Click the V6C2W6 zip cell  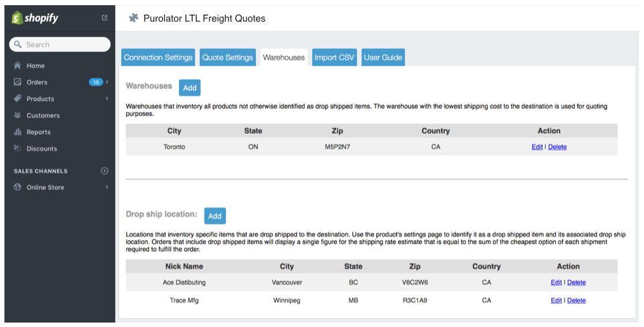415,282
